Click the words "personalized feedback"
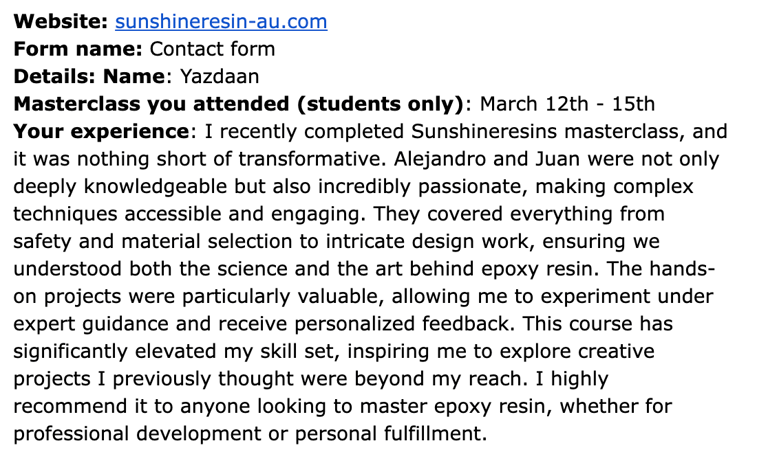 tap(405, 324)
